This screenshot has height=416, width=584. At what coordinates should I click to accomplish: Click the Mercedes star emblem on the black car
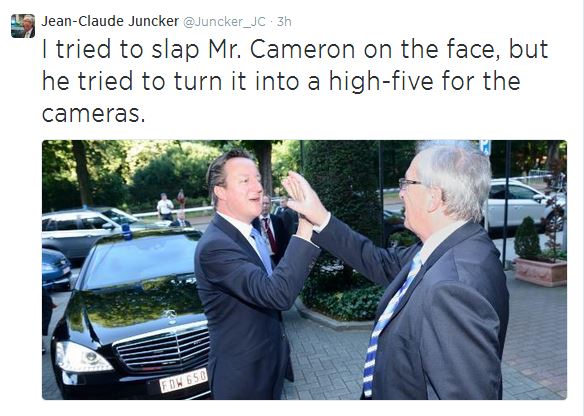tap(172, 317)
